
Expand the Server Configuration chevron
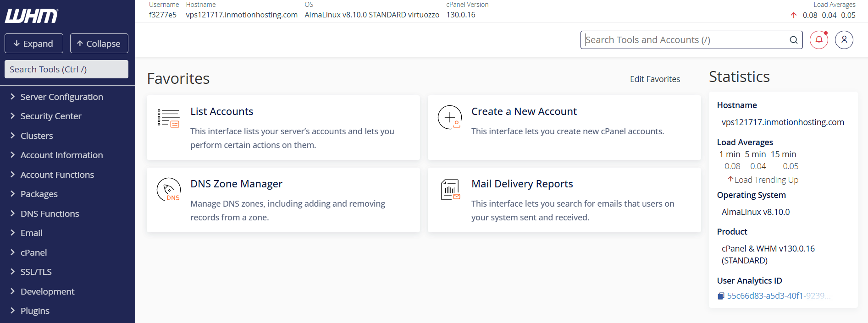12,97
